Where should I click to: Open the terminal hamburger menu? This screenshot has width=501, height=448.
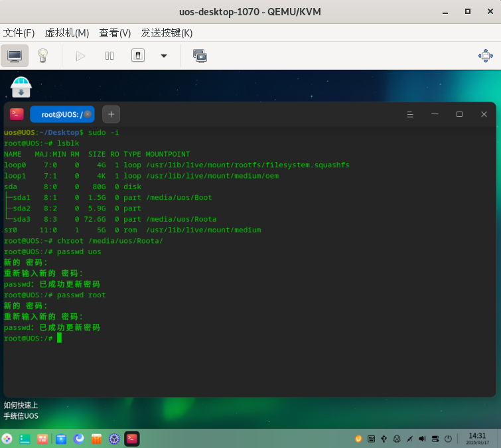410,114
